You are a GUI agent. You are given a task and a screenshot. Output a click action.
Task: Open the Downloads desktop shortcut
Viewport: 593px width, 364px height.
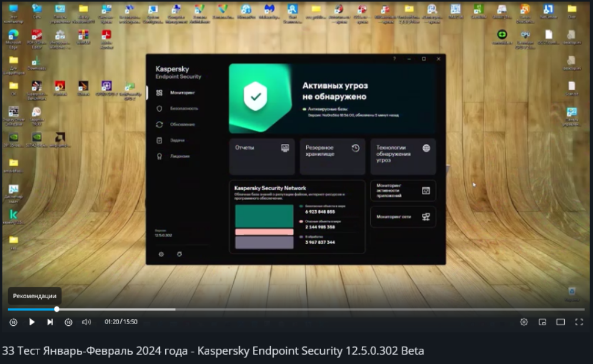pyautogui.click(x=36, y=63)
